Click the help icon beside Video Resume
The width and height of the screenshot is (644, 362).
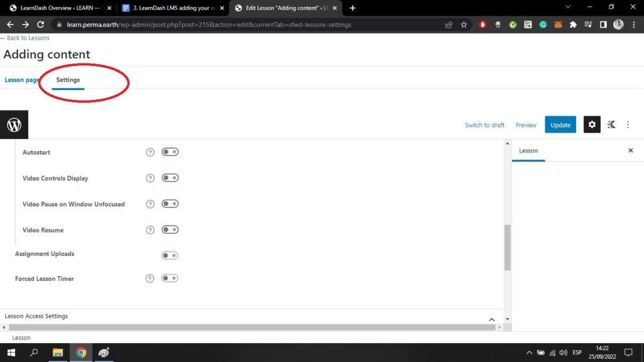[150, 230]
